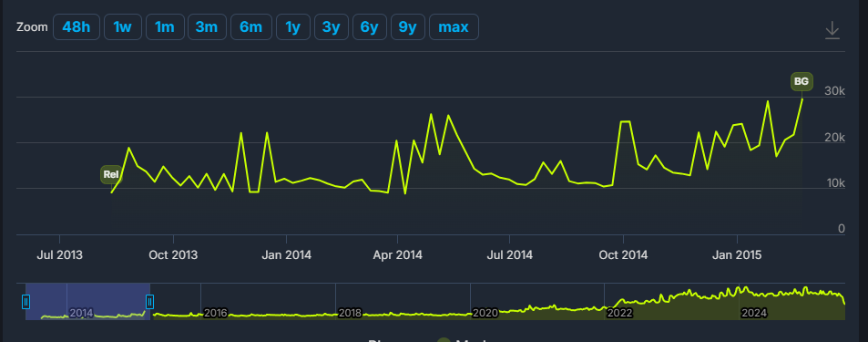Click the 2018 label in navigator
This screenshot has height=342, width=868.
click(x=350, y=313)
